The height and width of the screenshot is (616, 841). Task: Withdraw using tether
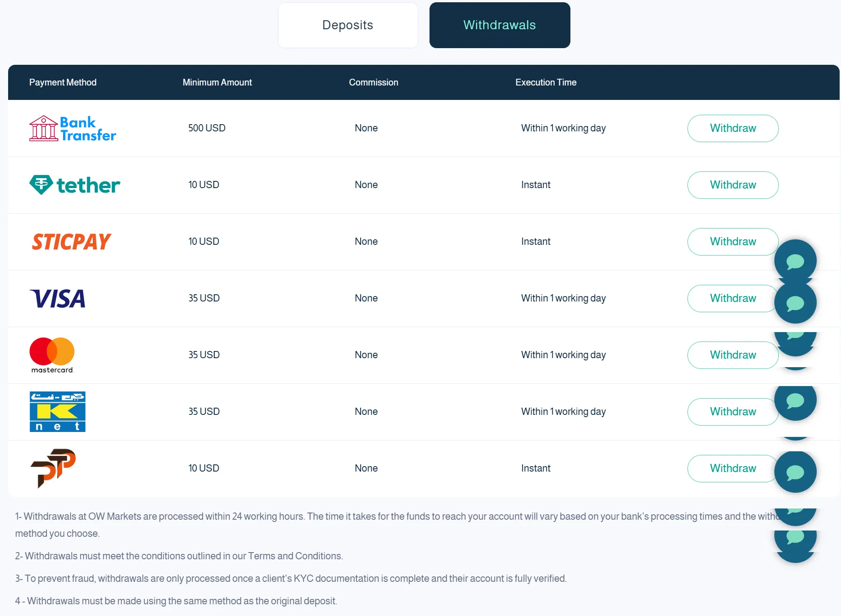[x=733, y=185]
